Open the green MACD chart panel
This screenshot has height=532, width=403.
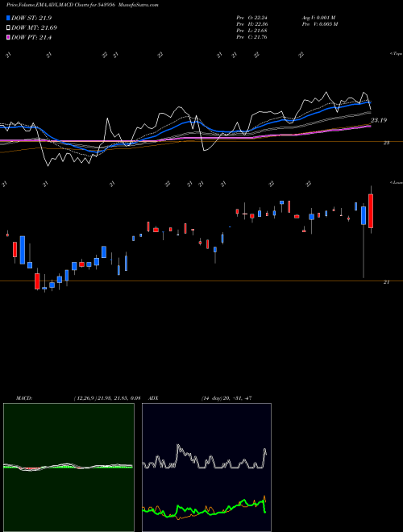click(x=69, y=468)
